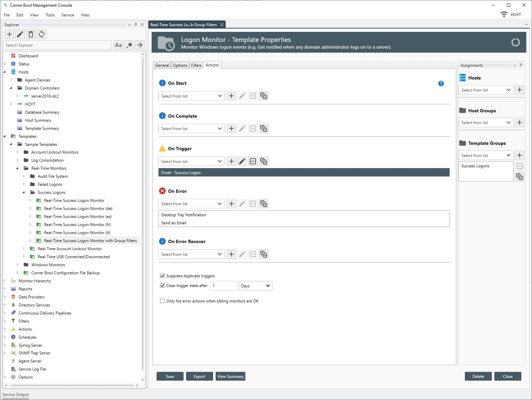The width and height of the screenshot is (532, 400).
Task: Open the On Complete Select from list dropdown
Action: click(x=191, y=129)
